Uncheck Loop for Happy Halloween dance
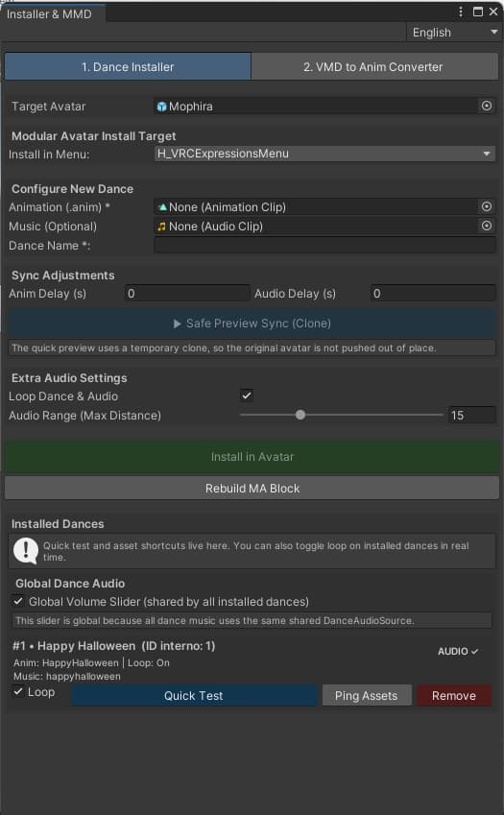Viewport: 504px width, 815px height. point(18,692)
